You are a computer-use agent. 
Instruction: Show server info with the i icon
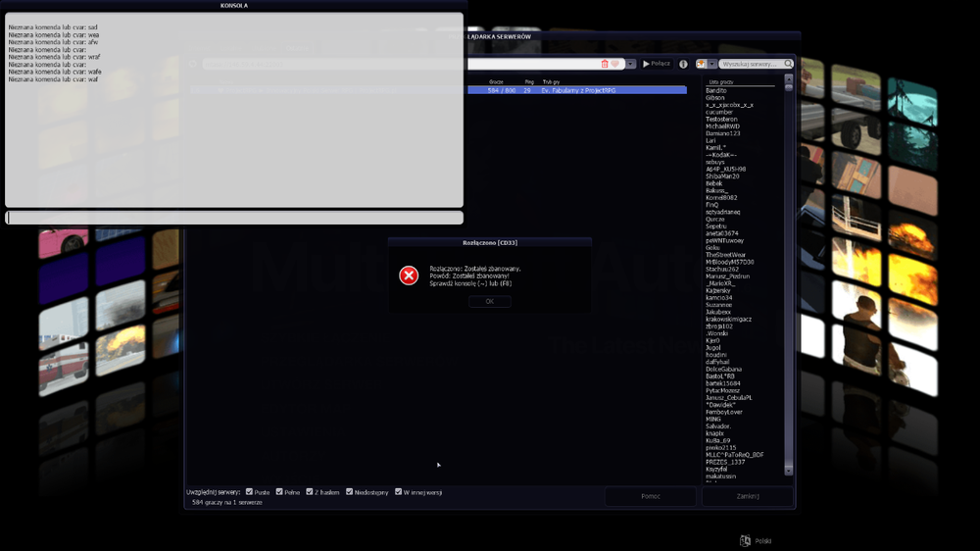point(683,64)
